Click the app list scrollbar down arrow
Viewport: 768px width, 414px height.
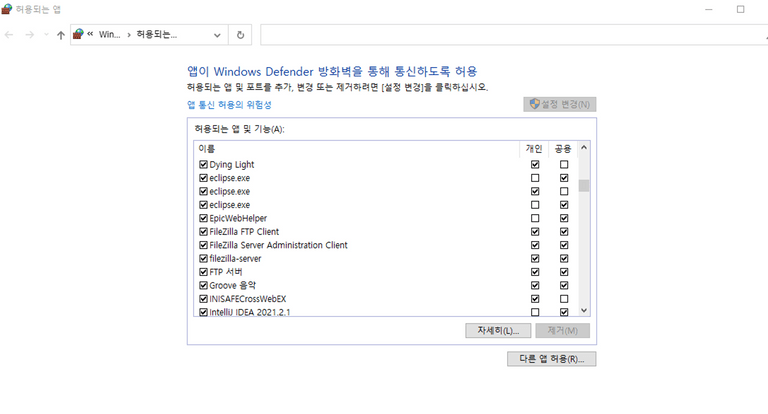tap(584, 311)
